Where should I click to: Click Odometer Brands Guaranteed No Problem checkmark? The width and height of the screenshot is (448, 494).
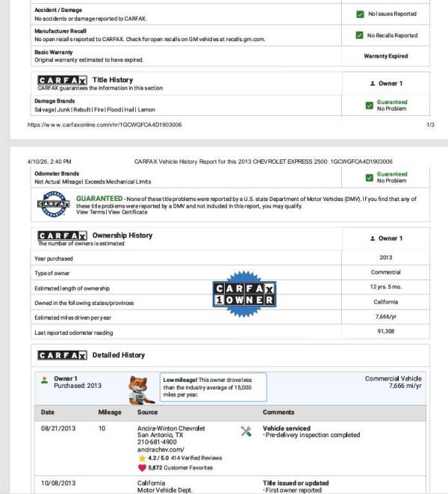[370, 178]
